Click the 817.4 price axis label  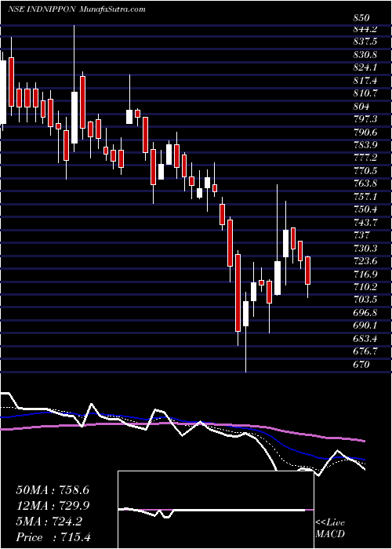tap(365, 81)
